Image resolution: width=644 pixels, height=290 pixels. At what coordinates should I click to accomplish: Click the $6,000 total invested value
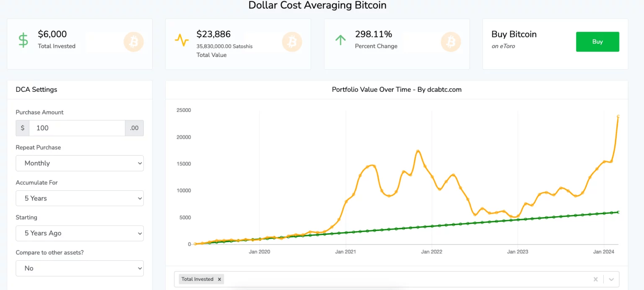pos(52,34)
